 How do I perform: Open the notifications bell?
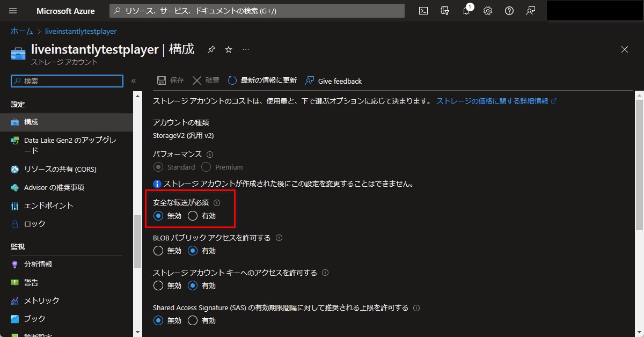[466, 10]
